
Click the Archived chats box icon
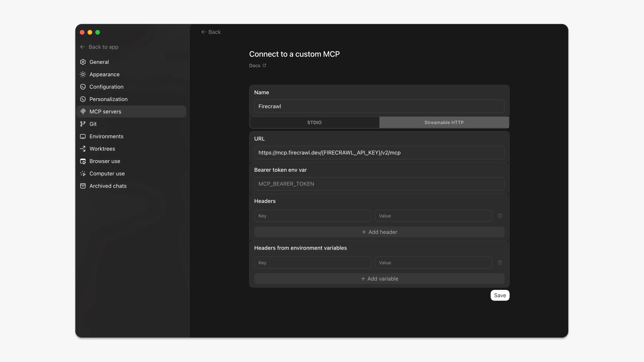pos(83,186)
